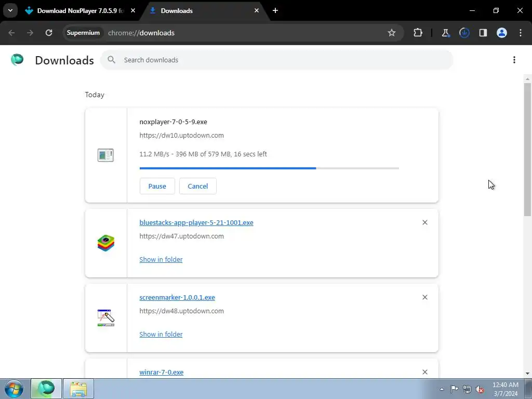Focus the Search downloads field

coord(276,60)
